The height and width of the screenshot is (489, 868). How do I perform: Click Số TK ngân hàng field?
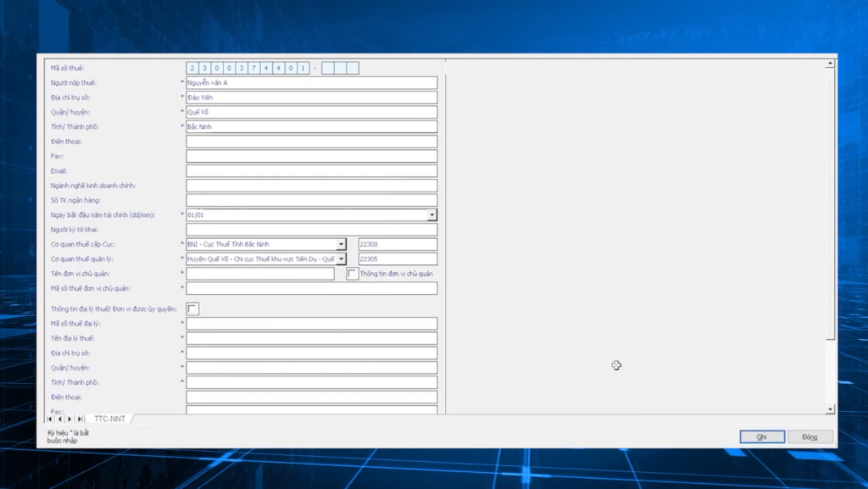(x=312, y=200)
